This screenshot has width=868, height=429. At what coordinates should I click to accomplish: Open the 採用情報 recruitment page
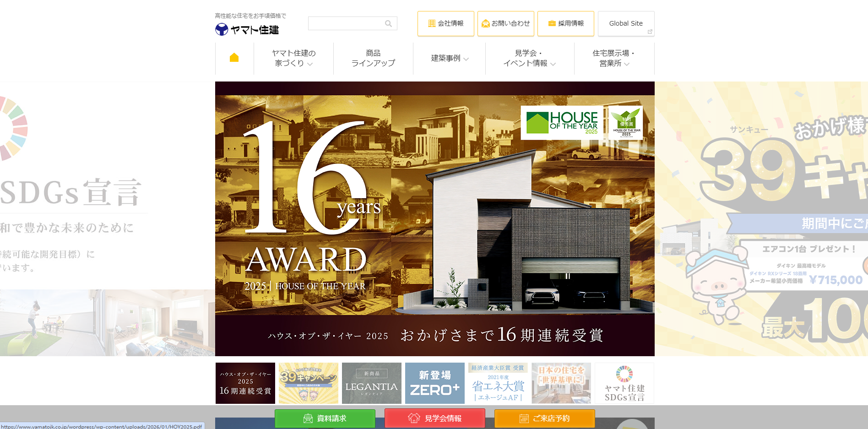point(566,23)
